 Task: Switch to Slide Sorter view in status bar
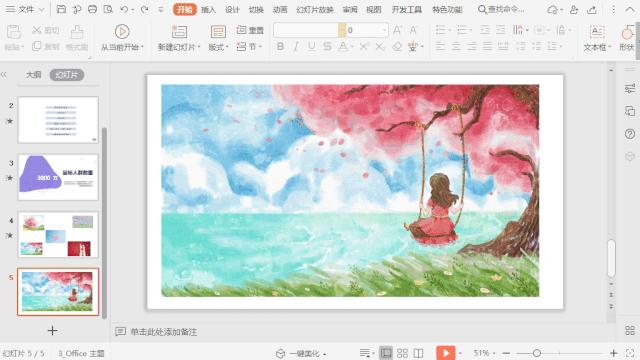[x=402, y=353]
